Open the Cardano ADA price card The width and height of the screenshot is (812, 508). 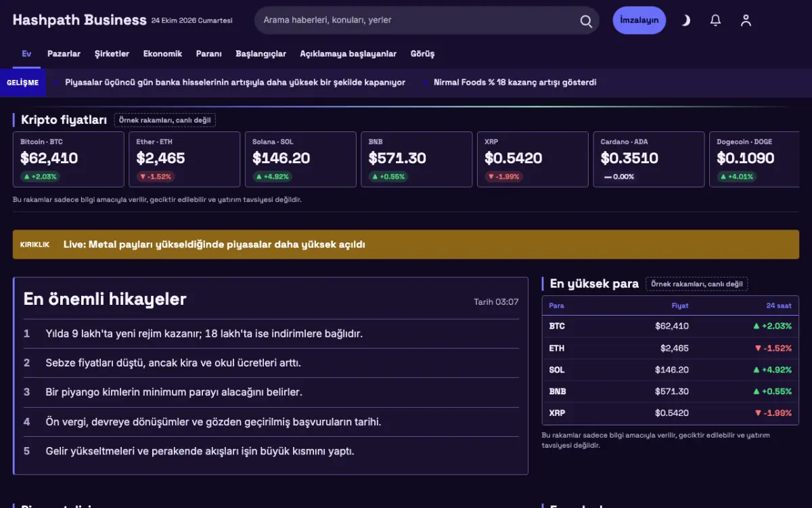tap(649, 159)
